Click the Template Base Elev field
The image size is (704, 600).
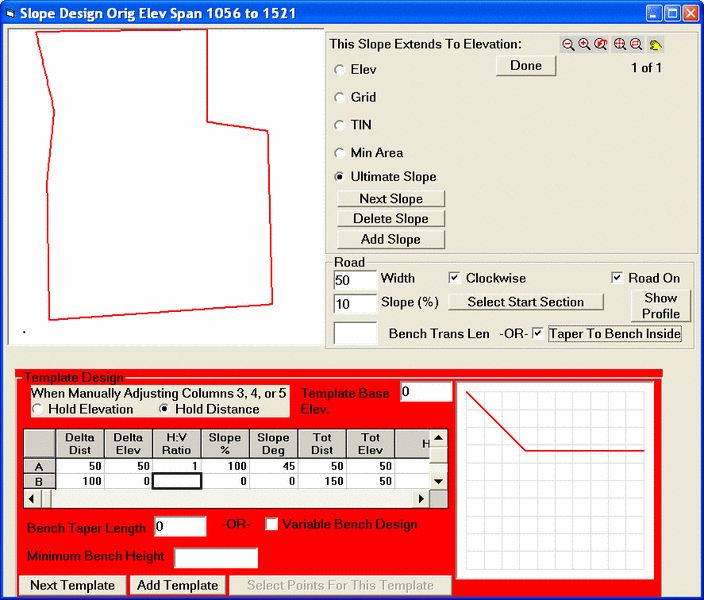coord(426,392)
